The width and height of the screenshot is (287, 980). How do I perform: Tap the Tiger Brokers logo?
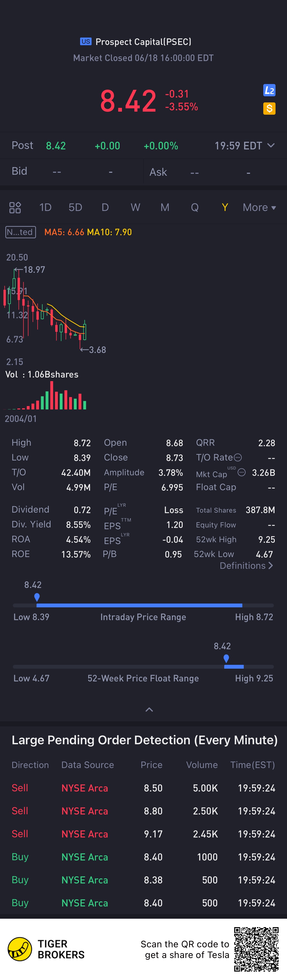20,949
